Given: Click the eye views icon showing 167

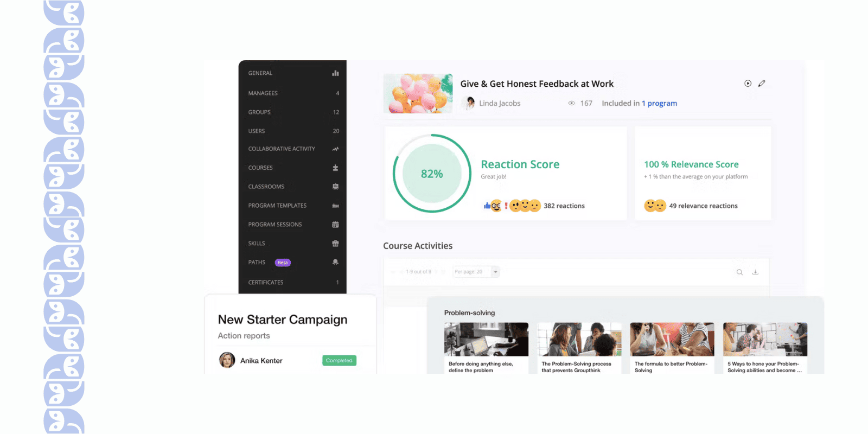Looking at the screenshot, I should click(x=571, y=103).
